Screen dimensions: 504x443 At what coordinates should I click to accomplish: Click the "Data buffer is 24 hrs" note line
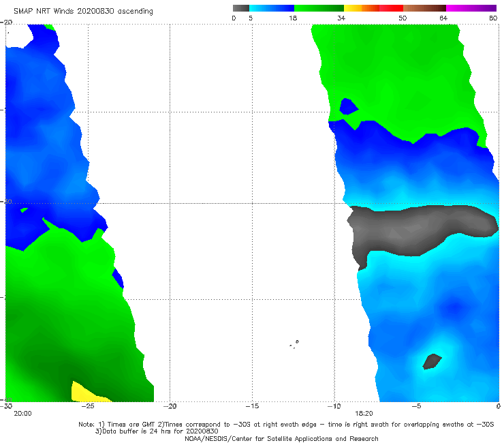coord(157,431)
